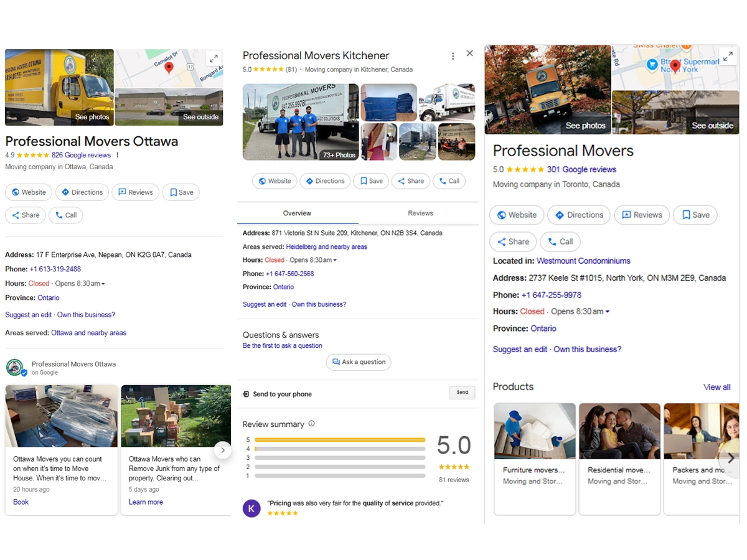Click Own this business in Kitchener panel
The width and height of the screenshot is (747, 560).
319,304
